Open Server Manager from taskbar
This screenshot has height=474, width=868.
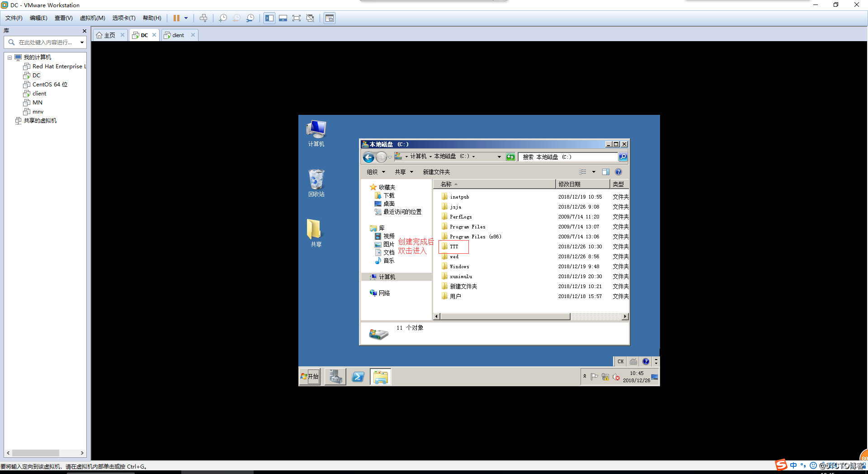[x=335, y=376]
